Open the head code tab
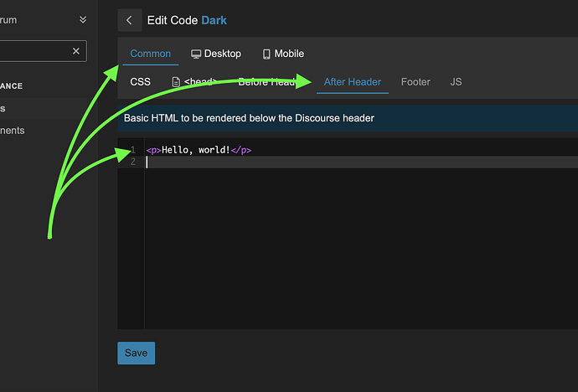The height and width of the screenshot is (392, 578). [x=194, y=82]
